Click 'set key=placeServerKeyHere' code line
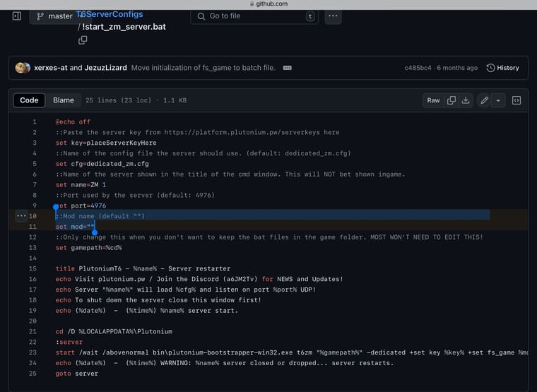This screenshot has height=392, width=537. click(106, 143)
